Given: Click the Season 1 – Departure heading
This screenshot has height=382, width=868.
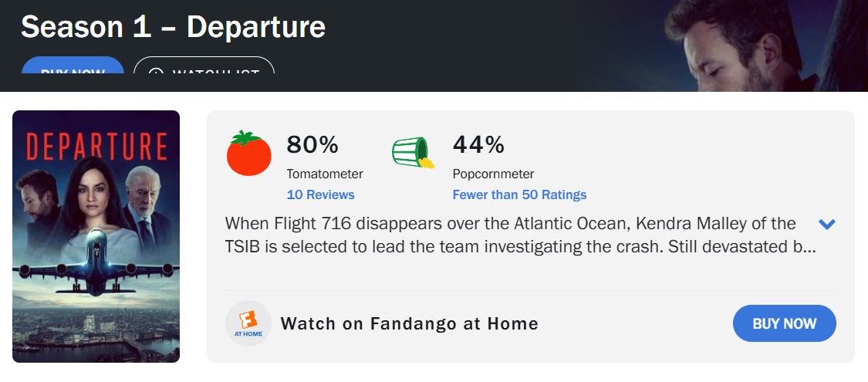Looking at the screenshot, I should 173,28.
